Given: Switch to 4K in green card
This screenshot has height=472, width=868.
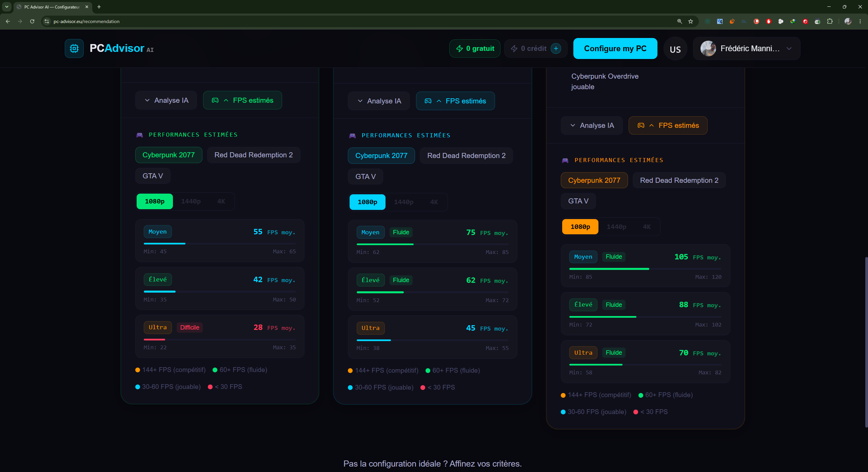Looking at the screenshot, I should pyautogui.click(x=221, y=201).
